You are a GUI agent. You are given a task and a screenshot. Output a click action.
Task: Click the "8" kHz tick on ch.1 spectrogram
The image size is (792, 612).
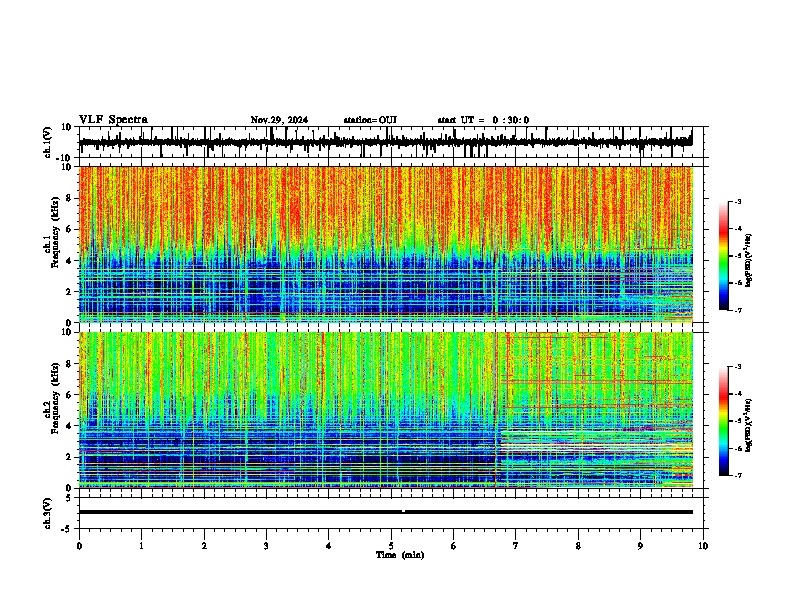pos(70,198)
